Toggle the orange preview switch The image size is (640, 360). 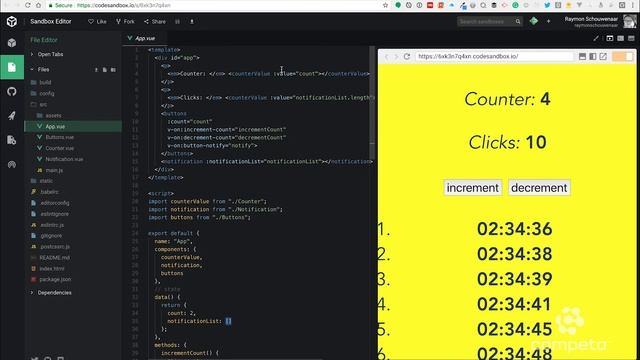622,56
